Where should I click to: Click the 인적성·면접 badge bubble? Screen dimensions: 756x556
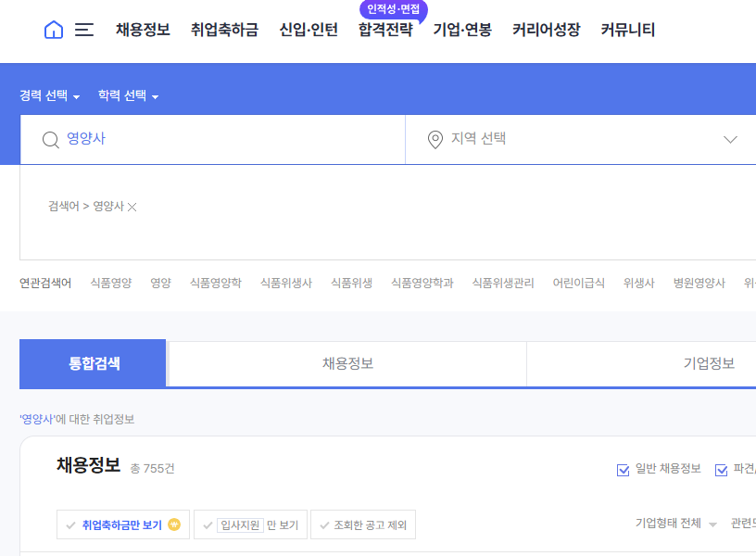tap(394, 9)
